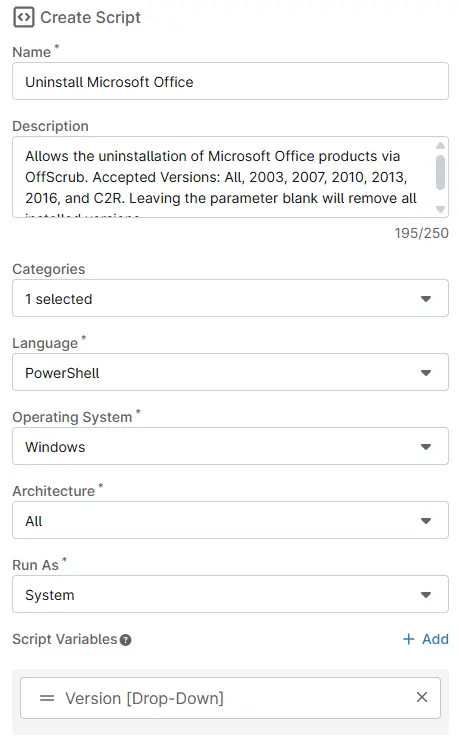Click the description scrollbar thumb
This screenshot has width=458, height=756.
point(440,172)
